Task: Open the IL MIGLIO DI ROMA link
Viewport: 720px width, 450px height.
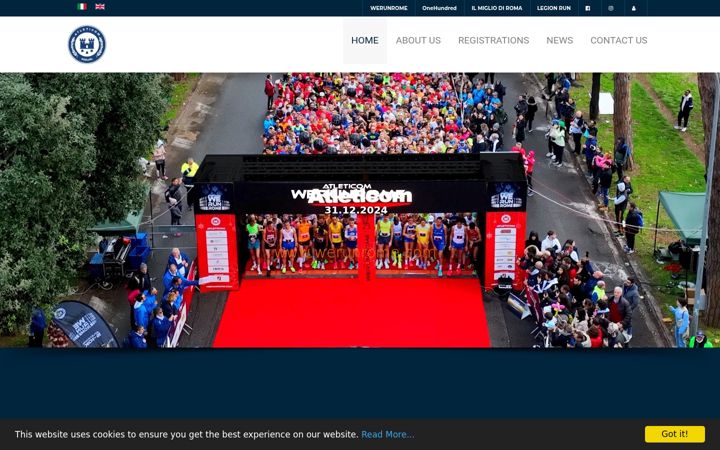Action: [497, 8]
